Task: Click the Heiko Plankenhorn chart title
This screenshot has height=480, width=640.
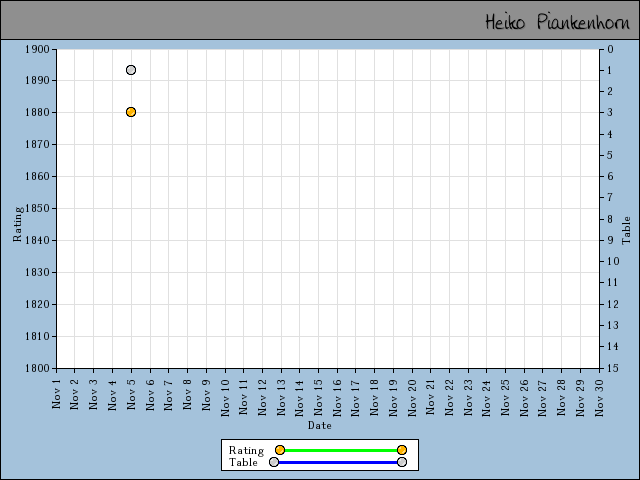Action: point(557,21)
